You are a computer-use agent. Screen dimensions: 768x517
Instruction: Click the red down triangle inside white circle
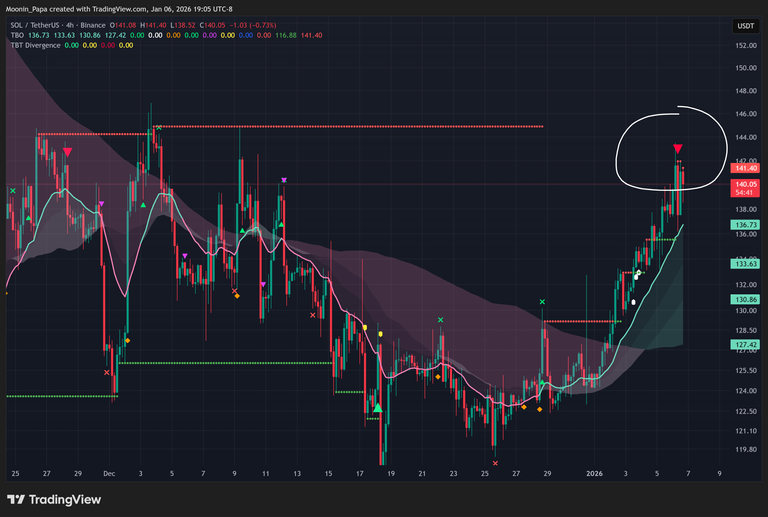[678, 149]
